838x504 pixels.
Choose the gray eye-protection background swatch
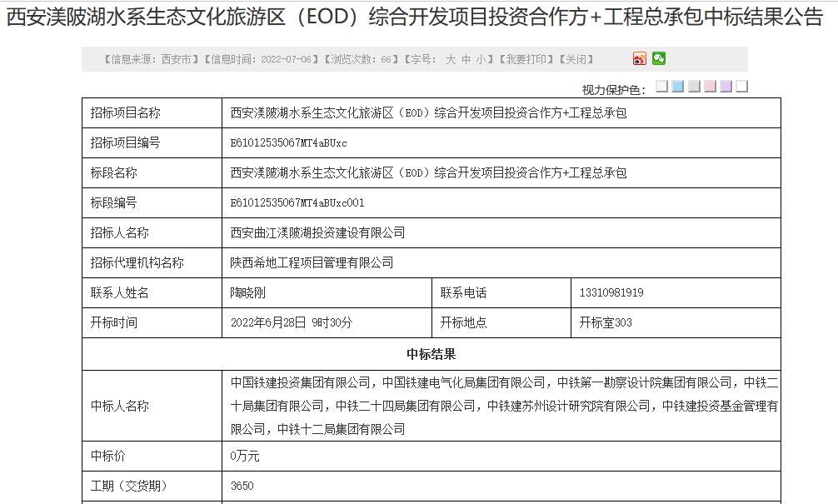(x=694, y=87)
